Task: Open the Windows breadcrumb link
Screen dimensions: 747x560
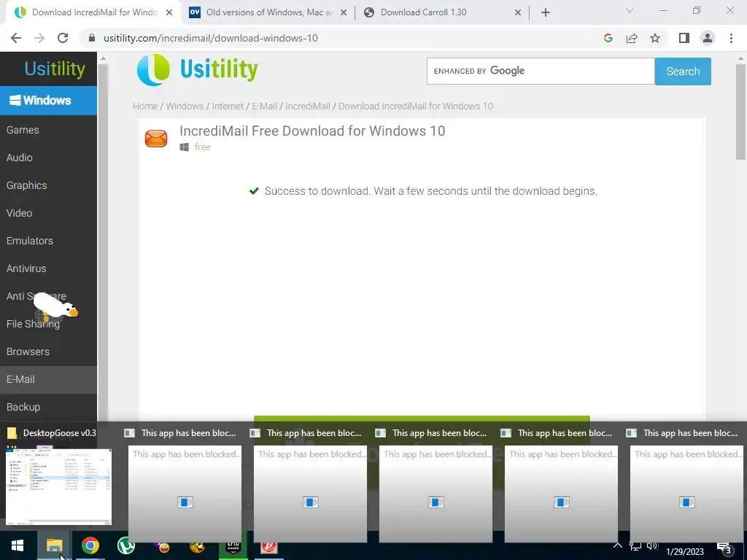Action: coord(185,106)
